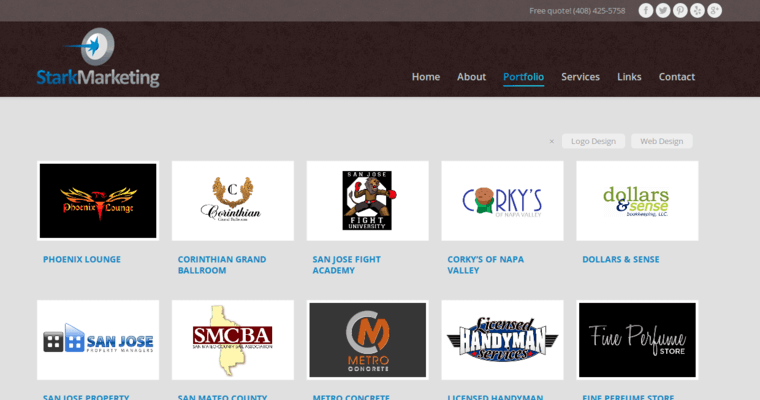Click the free quote phone number text
The height and width of the screenshot is (400, 760).
577,11
